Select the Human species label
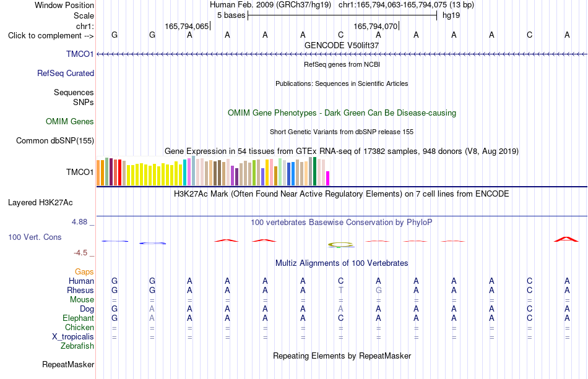Viewport: 588px width, 379px height. click(81, 281)
